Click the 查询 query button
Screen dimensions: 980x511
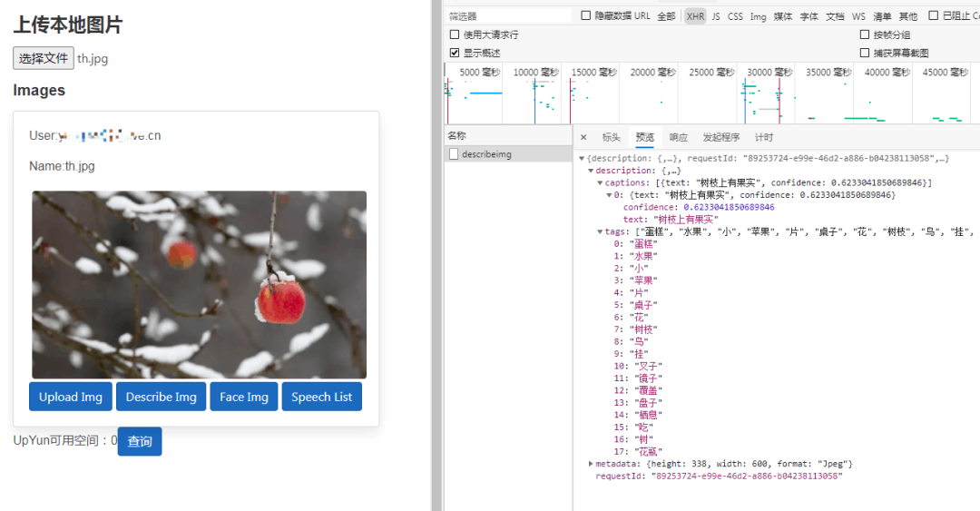(140, 442)
